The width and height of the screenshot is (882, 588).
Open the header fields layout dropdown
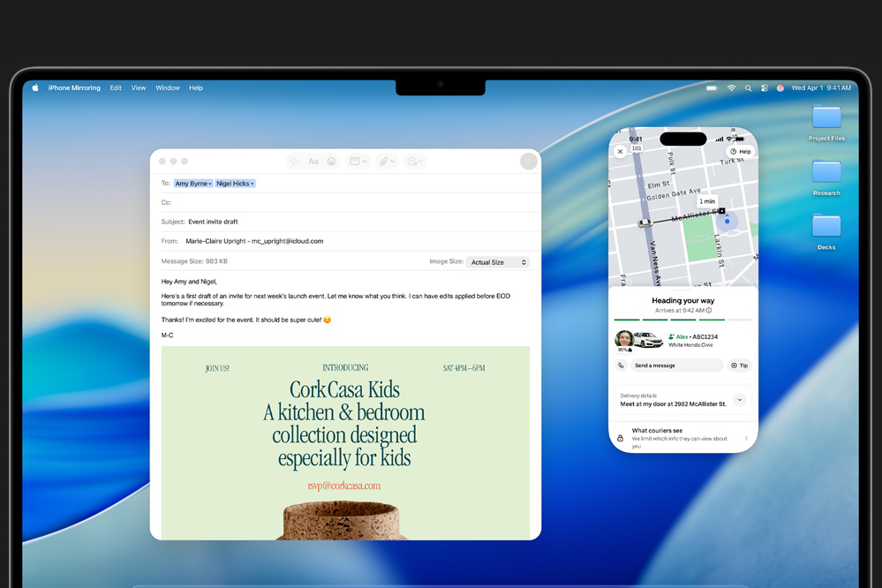pos(358,162)
